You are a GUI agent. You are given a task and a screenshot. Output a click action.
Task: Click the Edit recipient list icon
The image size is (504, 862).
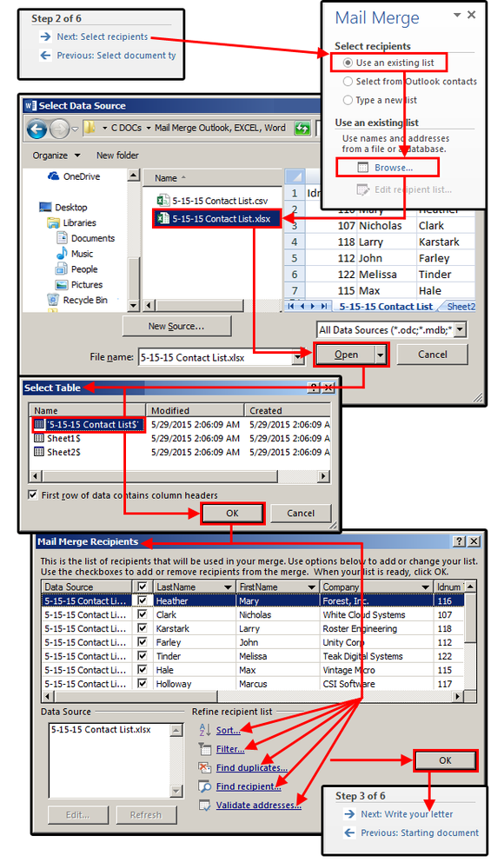[362, 189]
